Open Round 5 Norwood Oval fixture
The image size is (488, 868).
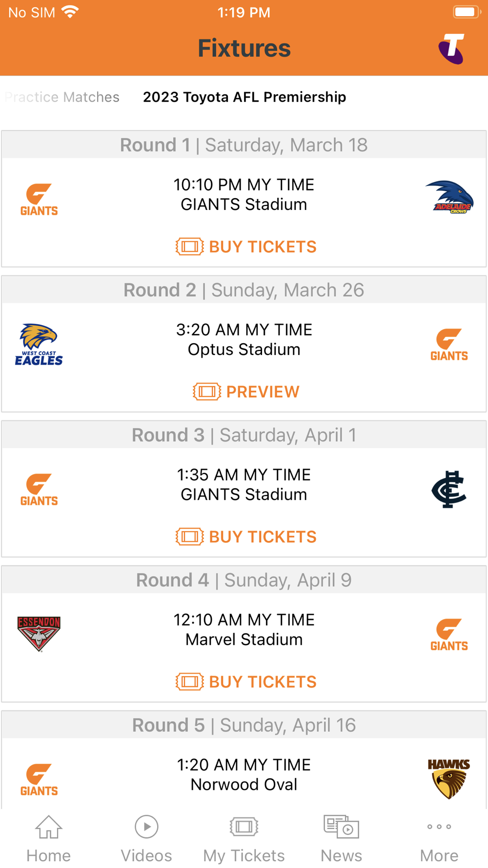coord(244,774)
